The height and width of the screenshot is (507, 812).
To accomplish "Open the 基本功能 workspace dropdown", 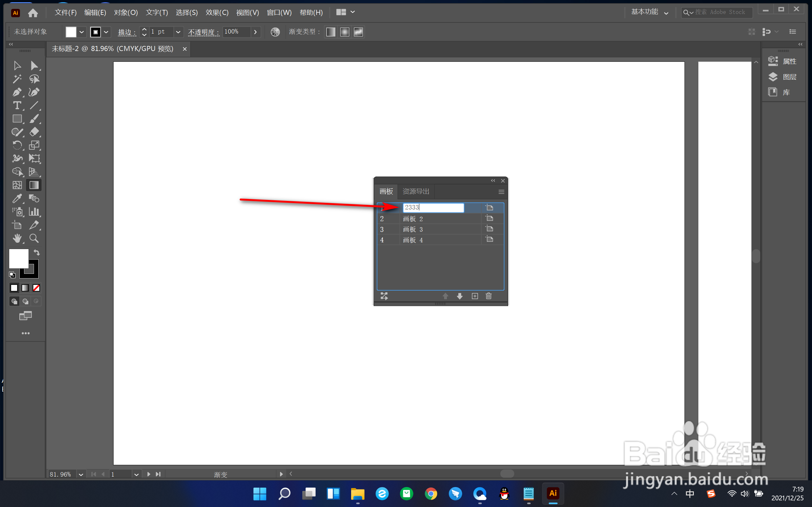I will (x=650, y=12).
